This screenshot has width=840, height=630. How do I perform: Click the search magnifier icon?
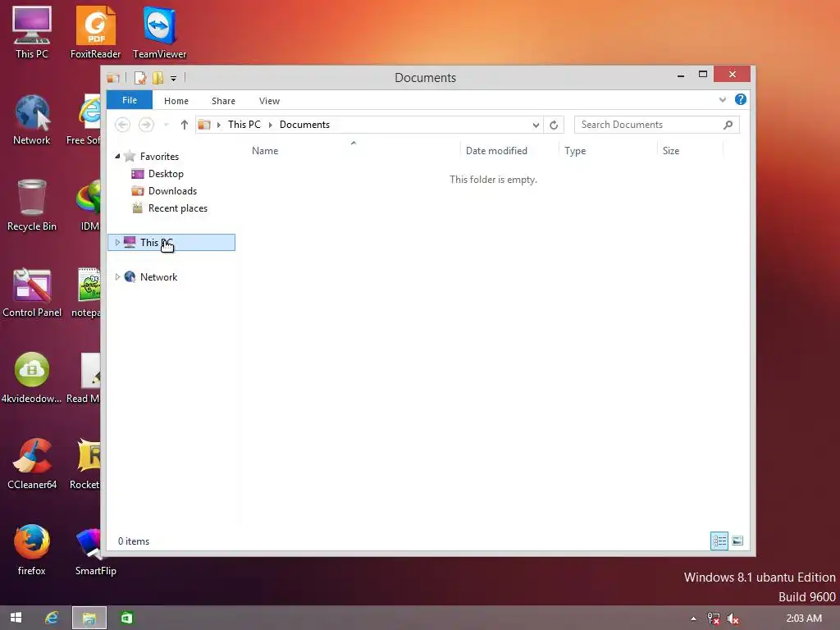coord(728,125)
